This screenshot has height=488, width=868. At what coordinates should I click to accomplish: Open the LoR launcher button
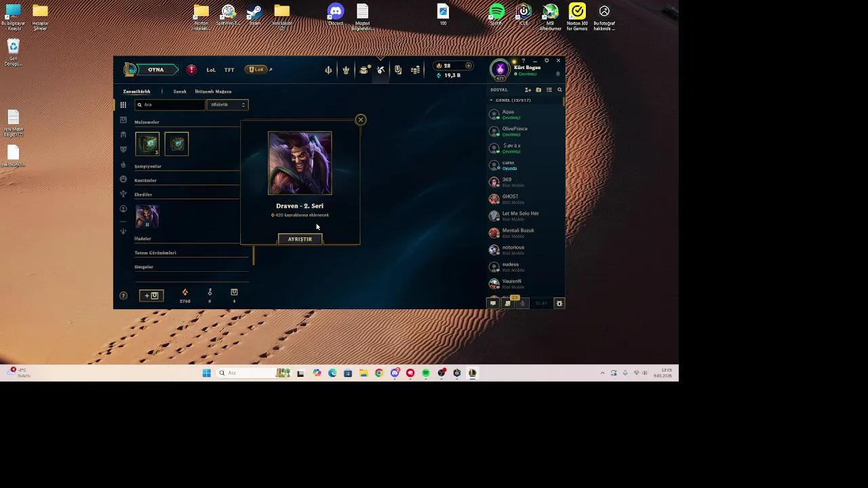coord(256,70)
